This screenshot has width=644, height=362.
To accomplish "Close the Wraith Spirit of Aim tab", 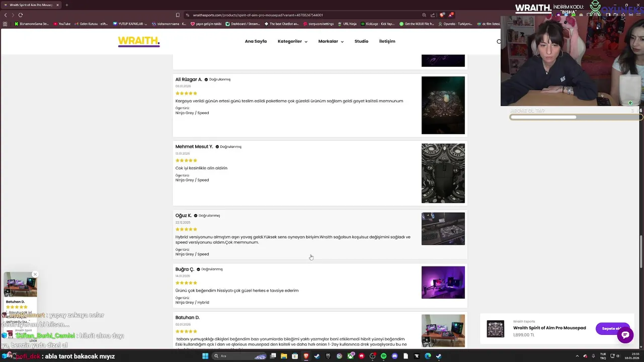I will pyautogui.click(x=57, y=5).
